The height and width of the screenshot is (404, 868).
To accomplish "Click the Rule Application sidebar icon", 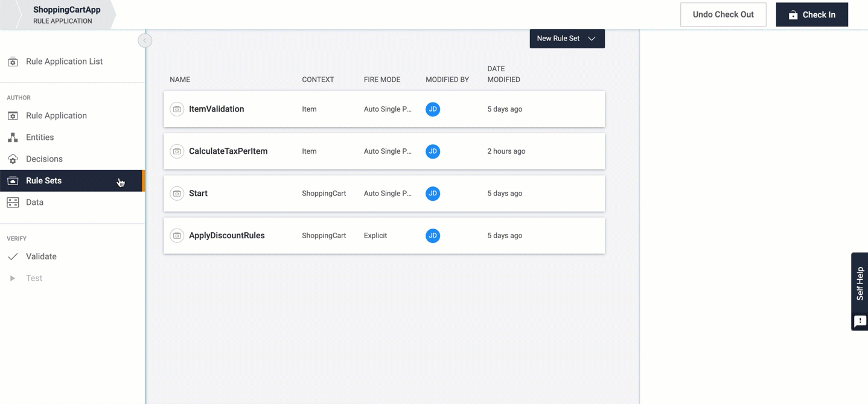I will tap(13, 116).
